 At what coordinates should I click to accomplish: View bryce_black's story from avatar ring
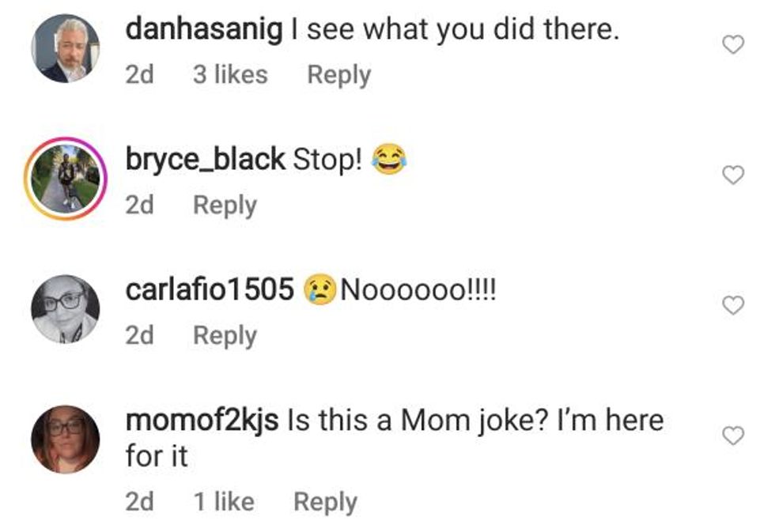pos(66,179)
